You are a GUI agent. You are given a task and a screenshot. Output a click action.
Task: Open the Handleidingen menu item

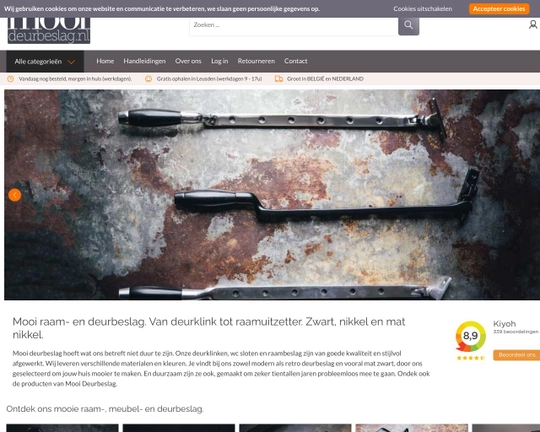pos(145,61)
